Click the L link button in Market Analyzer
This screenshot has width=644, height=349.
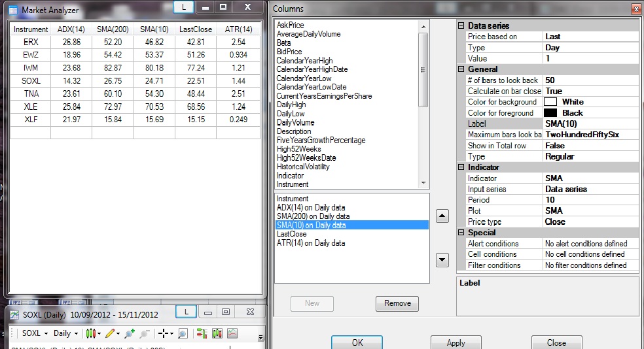click(x=184, y=7)
